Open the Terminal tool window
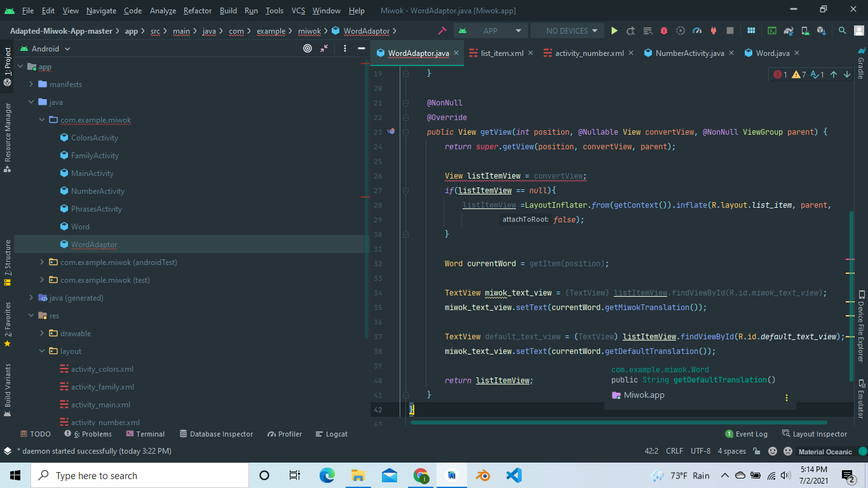This screenshot has height=488, width=868. 145,434
